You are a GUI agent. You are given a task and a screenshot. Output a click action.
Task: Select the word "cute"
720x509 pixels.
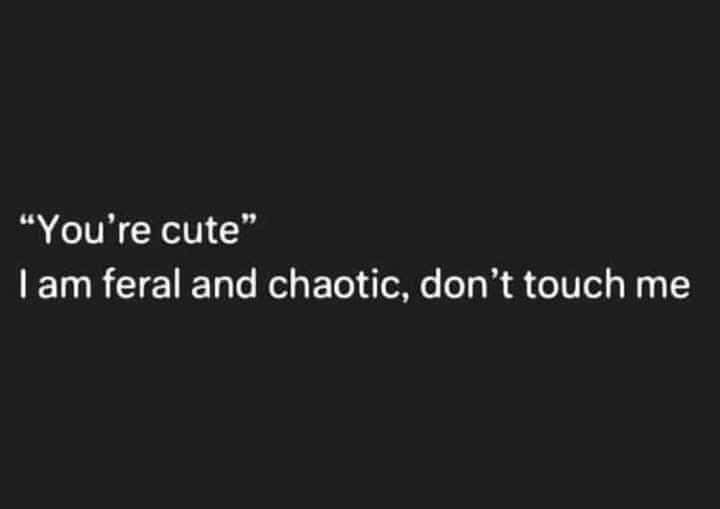pyautogui.click(x=200, y=231)
